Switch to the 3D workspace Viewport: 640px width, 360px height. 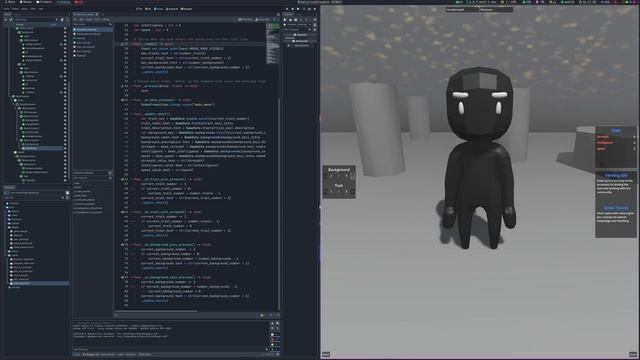tap(148, 9)
